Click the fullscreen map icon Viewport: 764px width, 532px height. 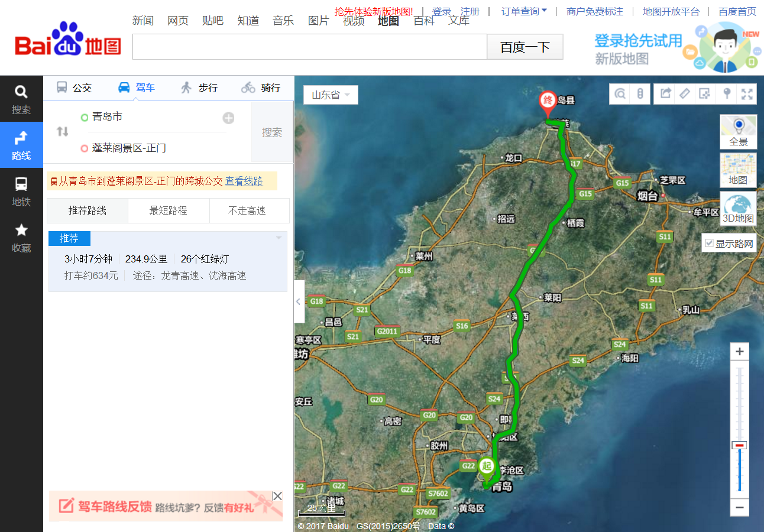pos(747,93)
